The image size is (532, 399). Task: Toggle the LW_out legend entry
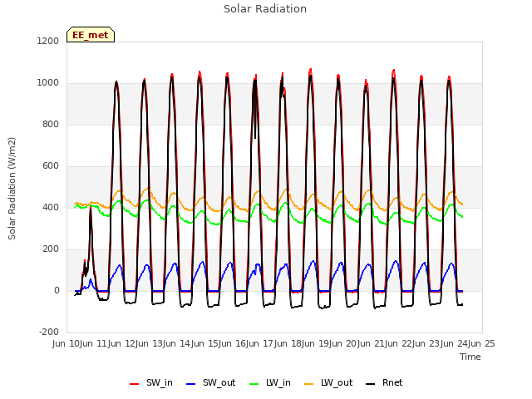pyautogui.click(x=328, y=382)
